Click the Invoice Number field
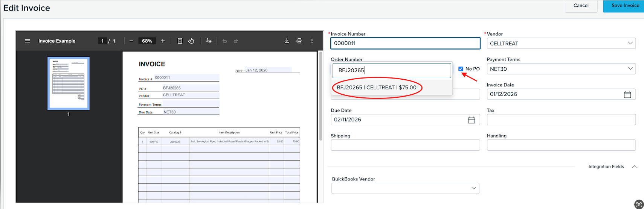 click(405, 43)
